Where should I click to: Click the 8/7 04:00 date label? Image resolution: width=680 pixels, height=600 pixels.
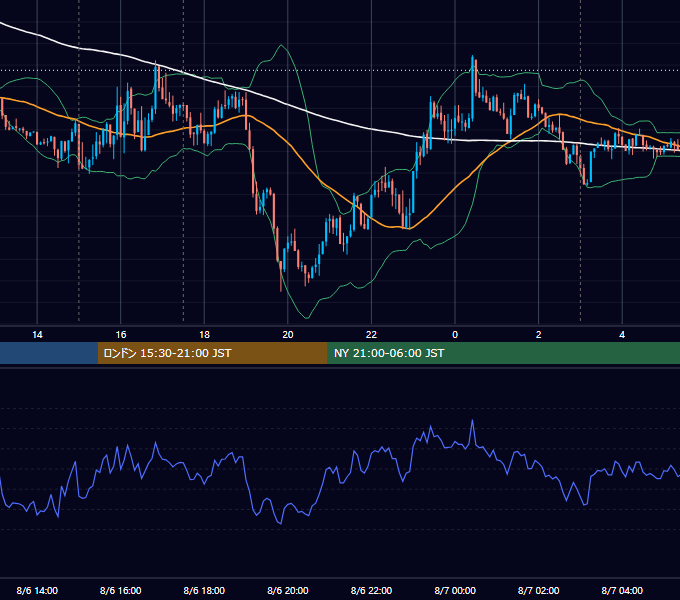[622, 590]
